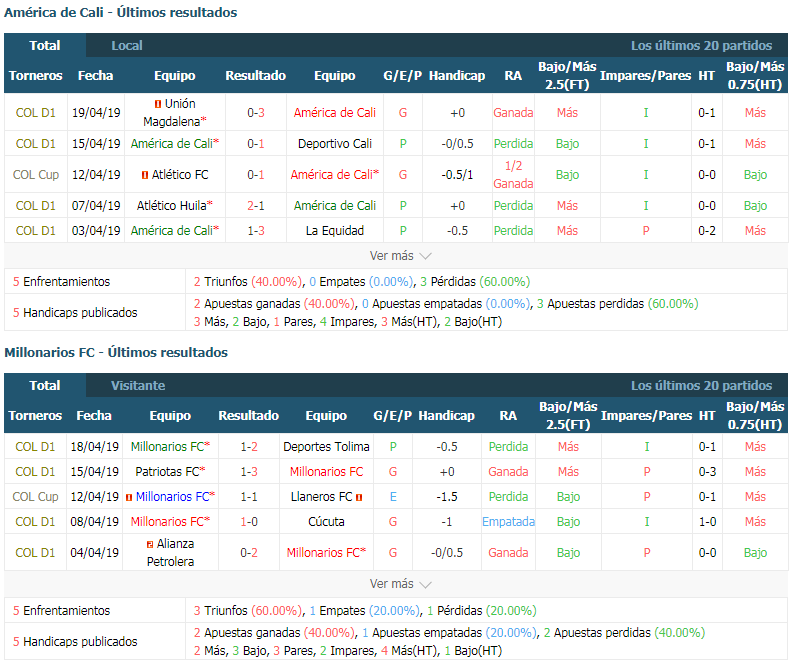Click América de Cali in the 12/04/19 row
This screenshot has height=660, width=791.
click(x=332, y=175)
